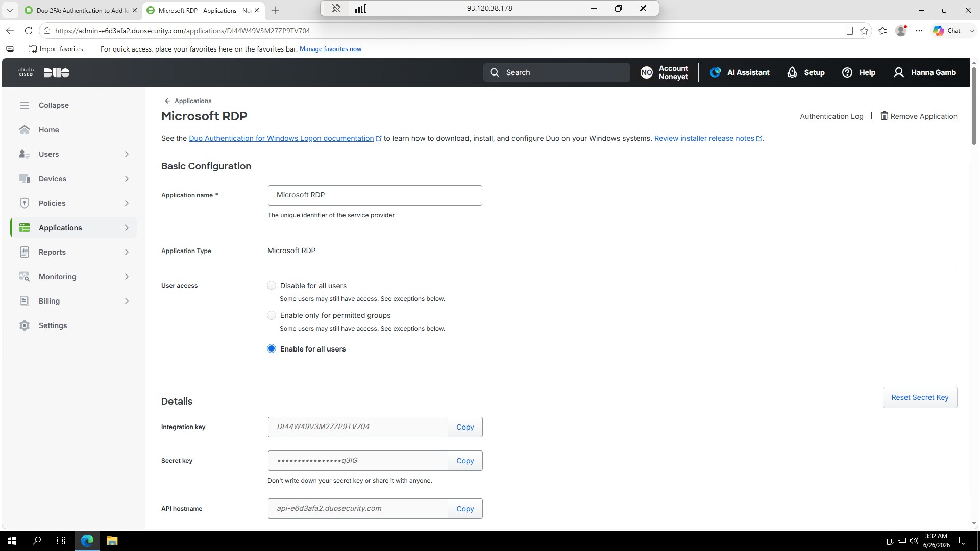Screen dimensions: 980x551
Task: Click the Copilot Chat icon
Action: click(939, 31)
